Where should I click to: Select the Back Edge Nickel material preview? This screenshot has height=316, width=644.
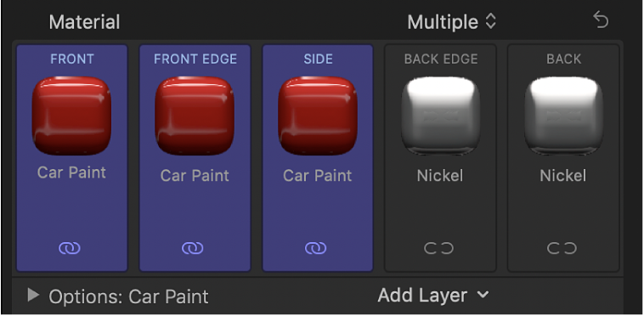[x=440, y=116]
